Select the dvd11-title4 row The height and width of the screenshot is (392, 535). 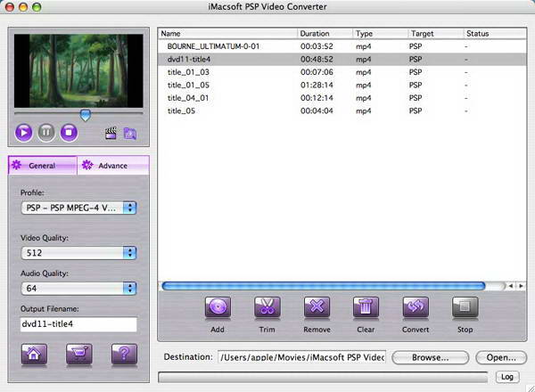tap(342, 60)
